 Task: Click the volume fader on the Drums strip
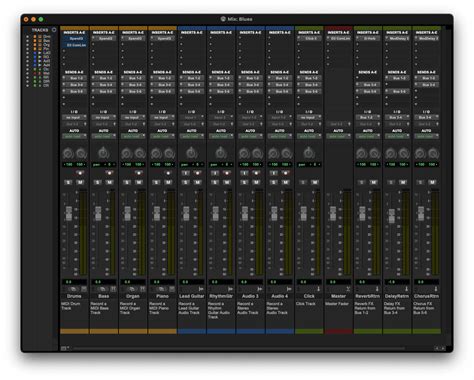click(69, 214)
